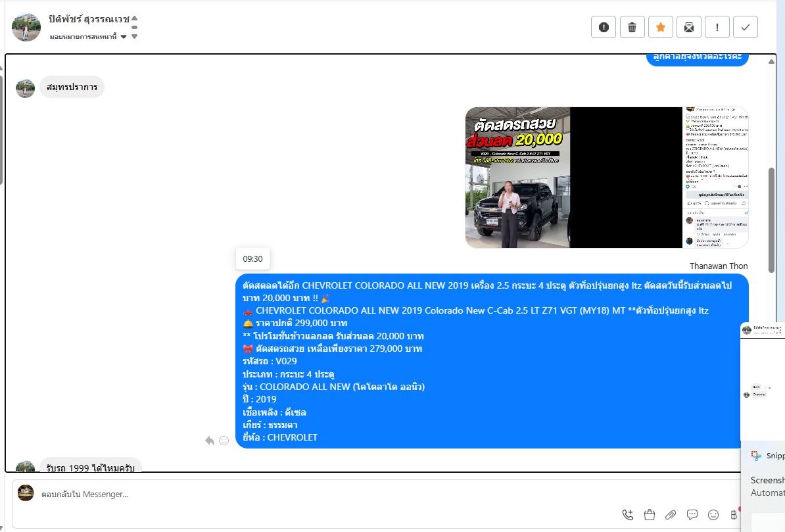This screenshot has height=532, width=785.
Task: Start a call with the phone plus icon
Action: 628,514
